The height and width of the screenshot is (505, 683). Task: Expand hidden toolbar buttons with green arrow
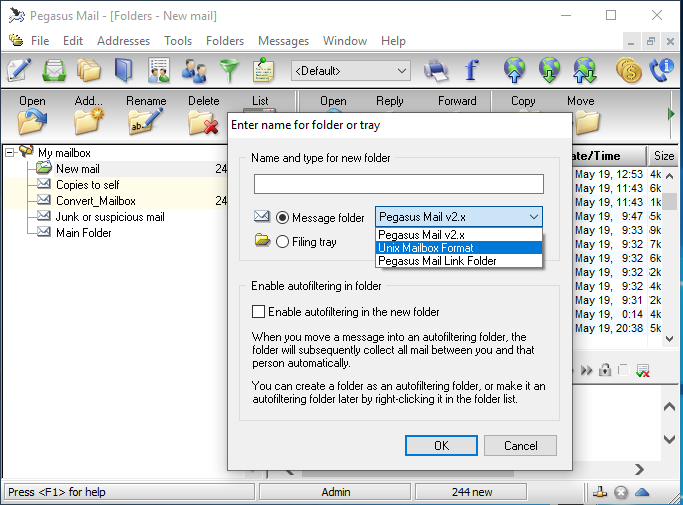pyautogui.click(x=671, y=115)
